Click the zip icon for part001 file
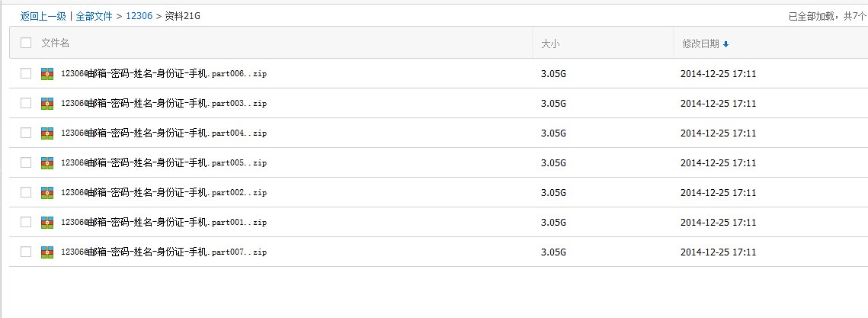868x318 pixels. coord(47,222)
